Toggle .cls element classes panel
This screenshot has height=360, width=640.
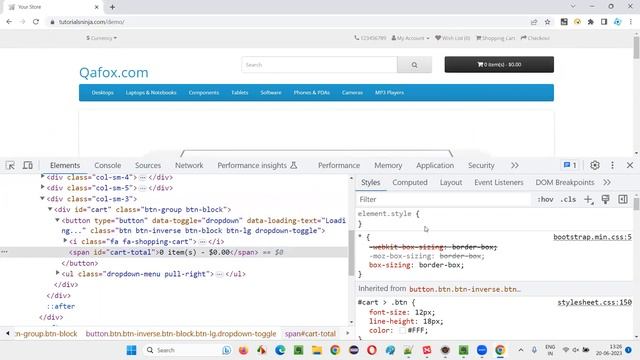coord(568,200)
